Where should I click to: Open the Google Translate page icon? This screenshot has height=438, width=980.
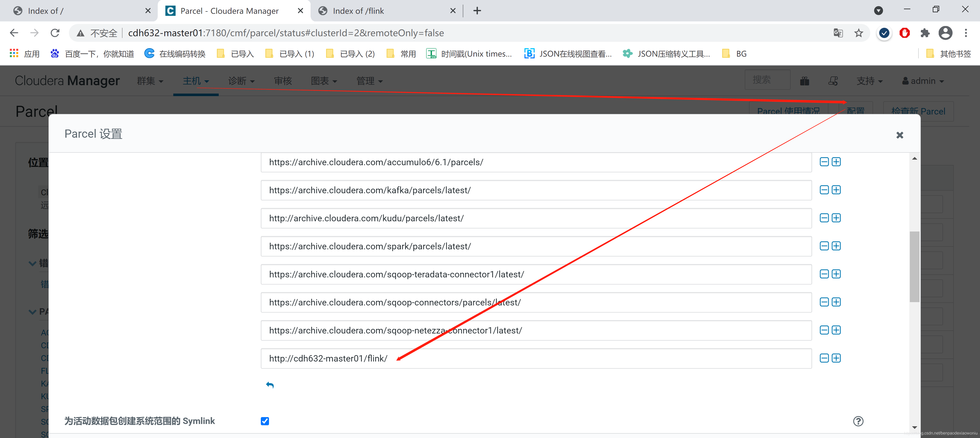tap(838, 33)
